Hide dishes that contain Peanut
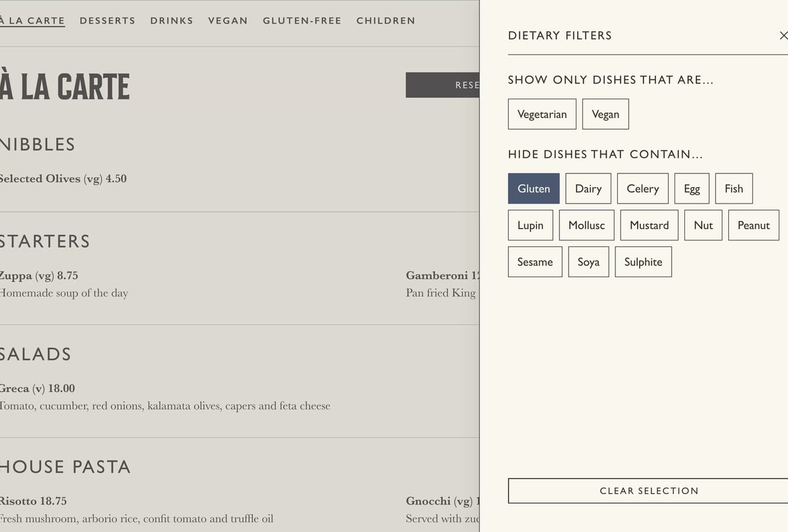 pyautogui.click(x=753, y=225)
